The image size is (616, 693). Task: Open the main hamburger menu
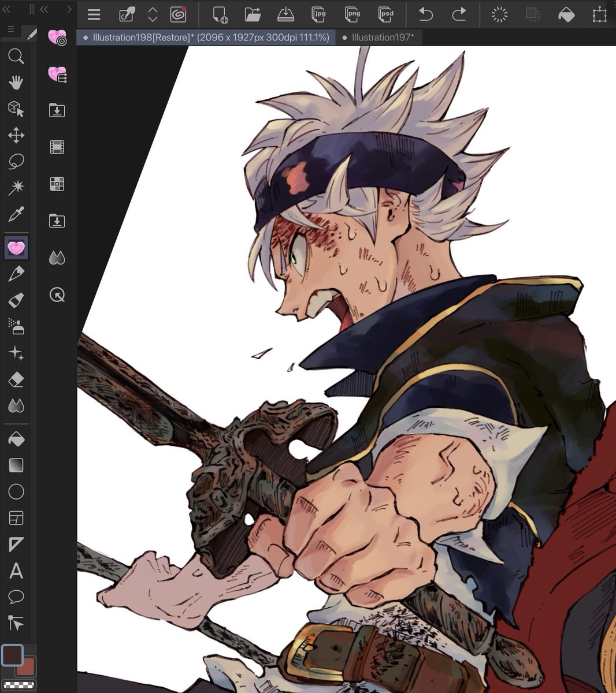(94, 15)
